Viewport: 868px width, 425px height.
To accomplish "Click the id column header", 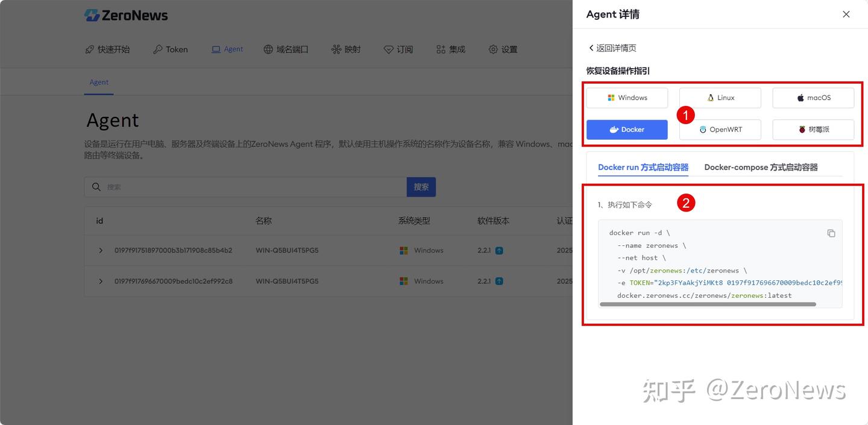I will click(99, 221).
